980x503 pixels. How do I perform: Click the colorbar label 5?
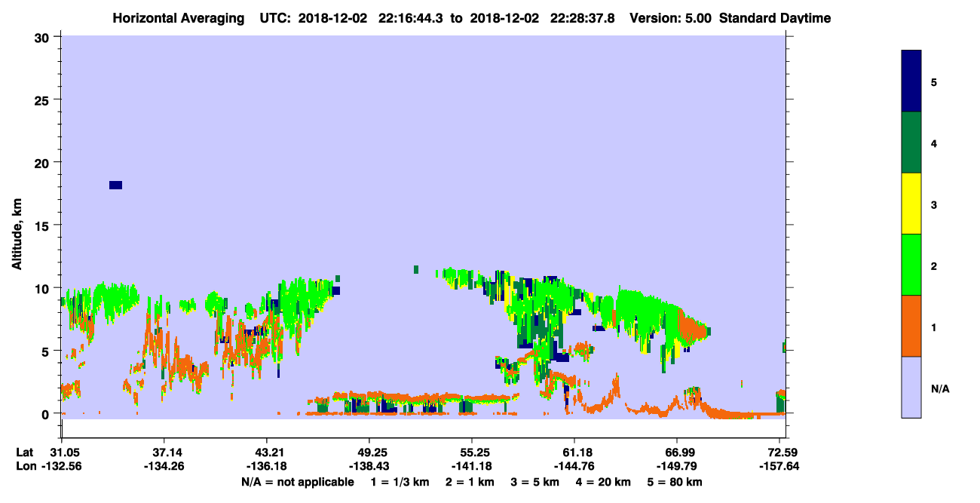(934, 81)
